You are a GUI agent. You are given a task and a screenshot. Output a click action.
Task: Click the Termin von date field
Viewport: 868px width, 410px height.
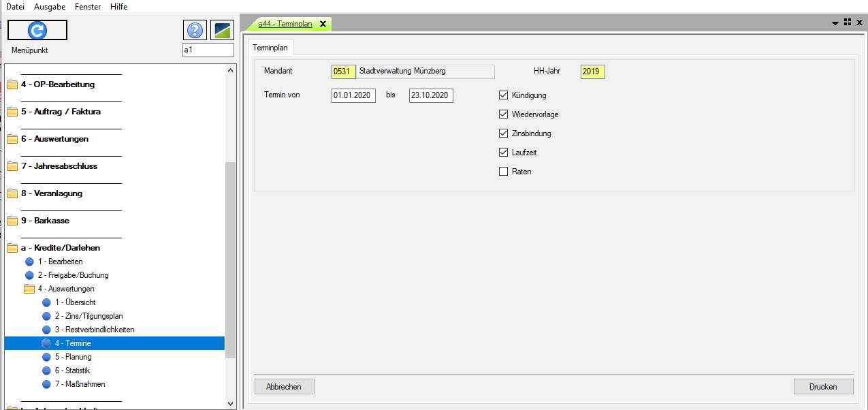pos(353,95)
